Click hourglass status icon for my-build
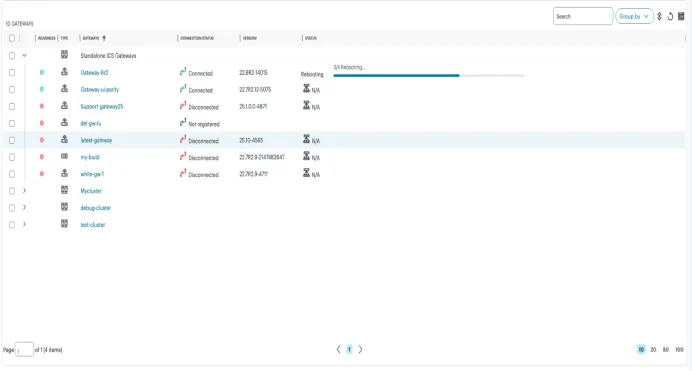This screenshot has height=371, width=692. click(306, 156)
